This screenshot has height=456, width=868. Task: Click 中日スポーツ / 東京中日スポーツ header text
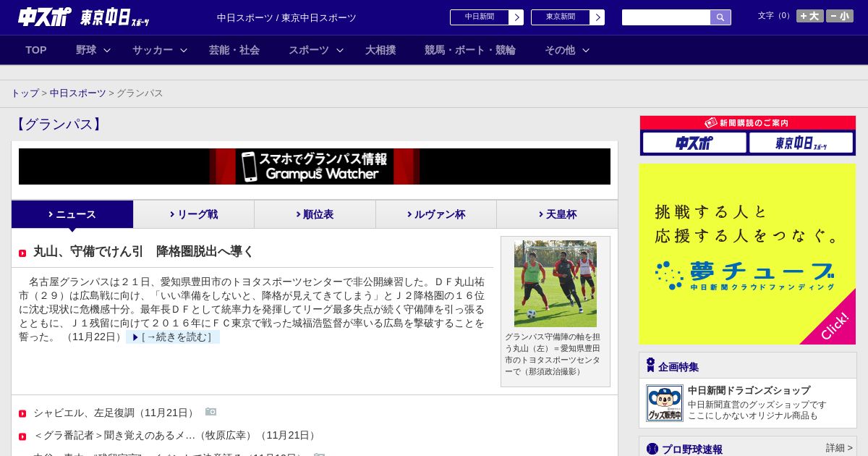(286, 17)
